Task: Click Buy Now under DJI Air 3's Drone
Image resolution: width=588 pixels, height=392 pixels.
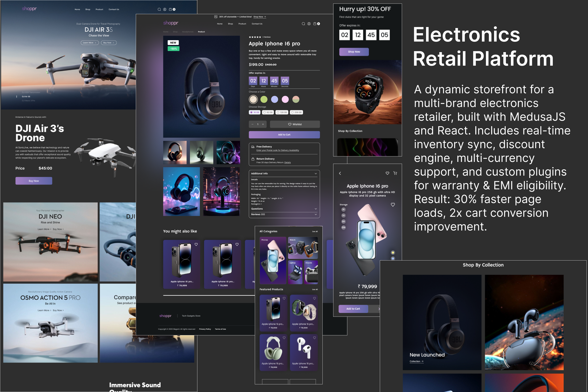Action: pyautogui.click(x=34, y=181)
